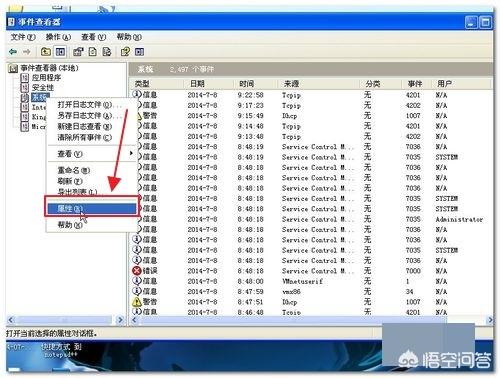500x378 pixels.
Task: Select the 应用程序 log in tree
Action: (46, 78)
